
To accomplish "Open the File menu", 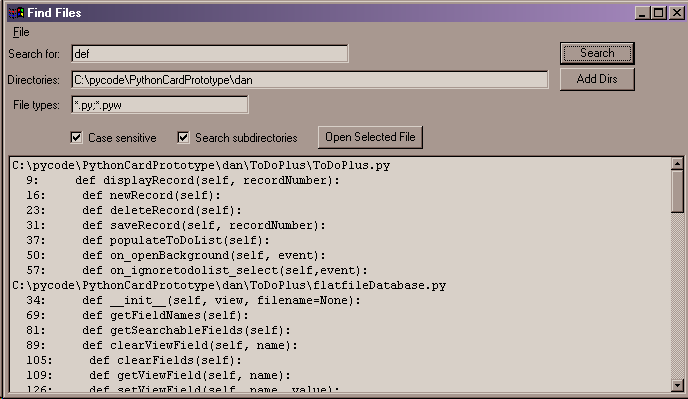I will tap(21, 32).
